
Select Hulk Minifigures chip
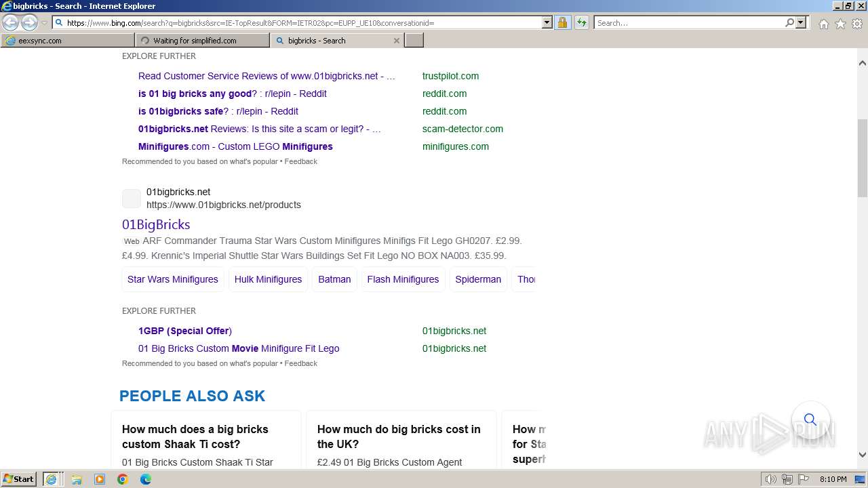point(268,279)
